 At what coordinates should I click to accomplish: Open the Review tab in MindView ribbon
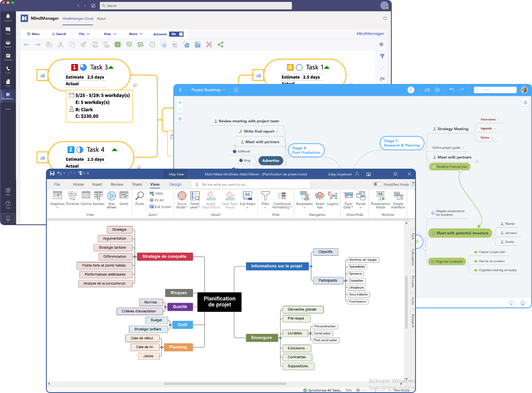pyautogui.click(x=117, y=184)
